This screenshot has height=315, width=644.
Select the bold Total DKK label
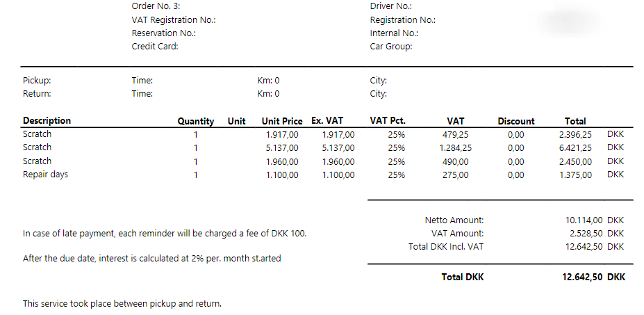(463, 277)
